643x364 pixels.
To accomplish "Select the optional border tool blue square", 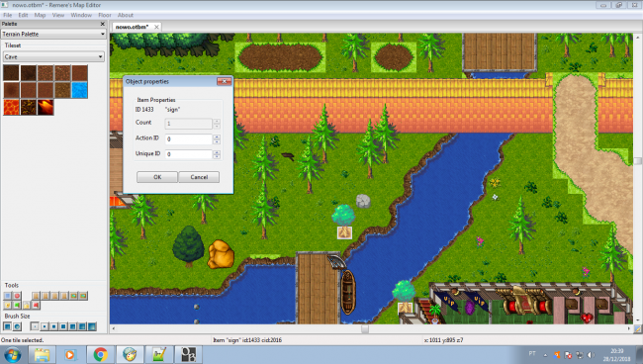I will tap(7, 296).
